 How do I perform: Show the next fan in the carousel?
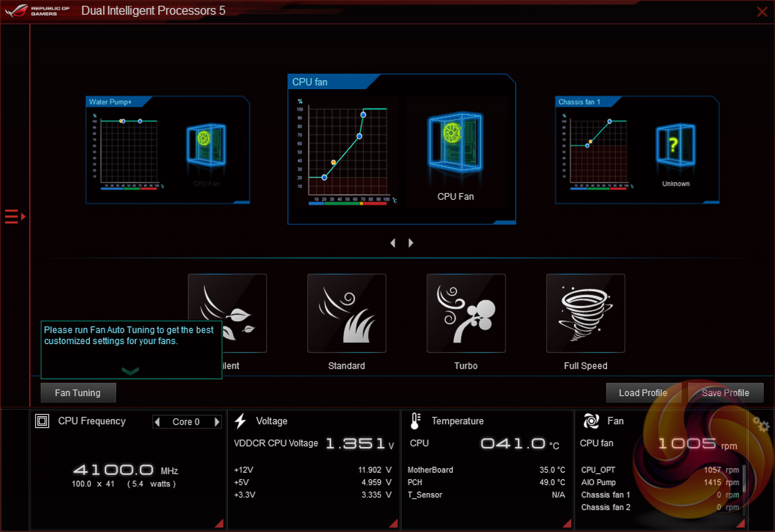[411, 243]
